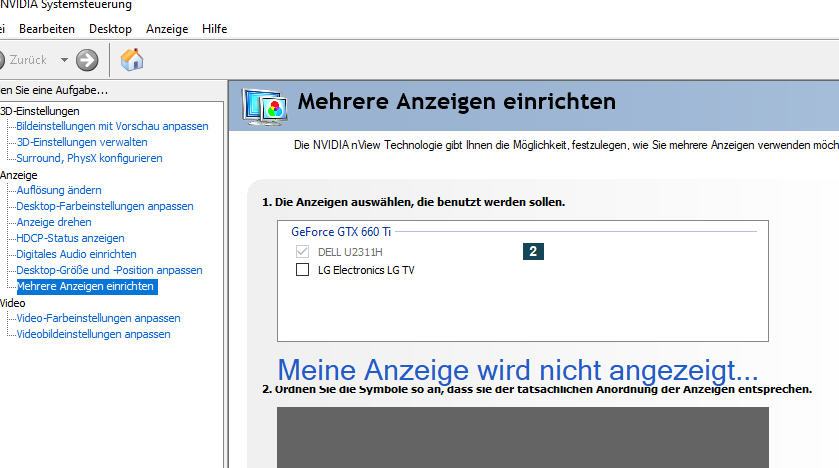The height and width of the screenshot is (468, 839).
Task: Click the multiple displays header icon
Action: [264, 107]
